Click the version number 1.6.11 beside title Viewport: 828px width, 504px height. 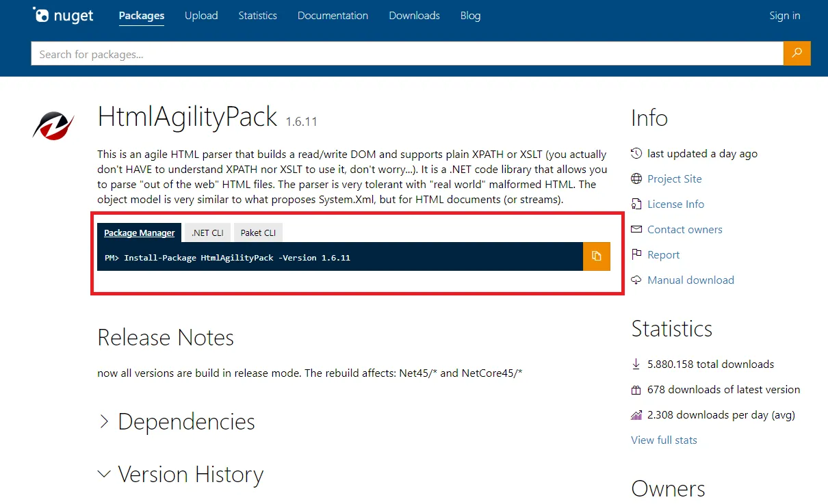tap(302, 122)
